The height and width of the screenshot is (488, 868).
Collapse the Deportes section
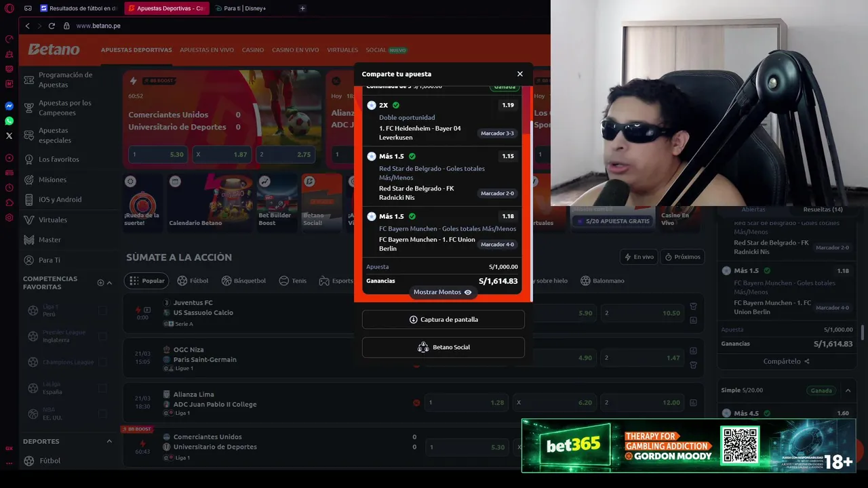point(109,441)
